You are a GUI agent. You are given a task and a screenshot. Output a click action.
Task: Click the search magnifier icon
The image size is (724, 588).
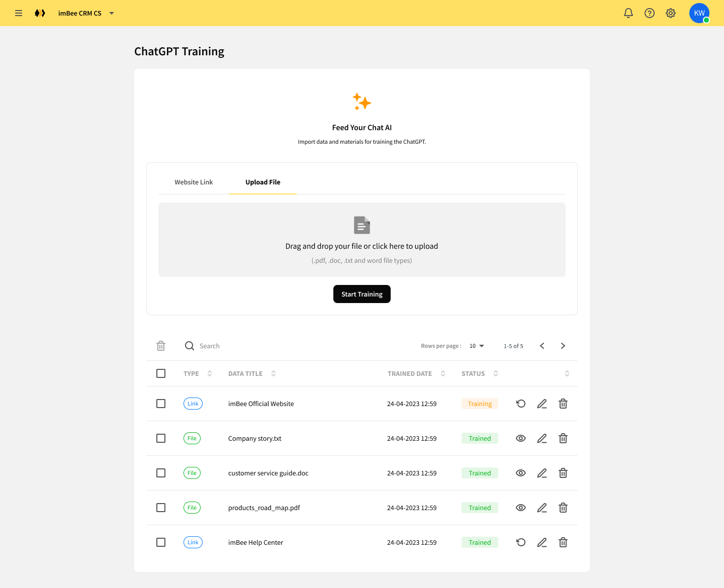pos(190,346)
